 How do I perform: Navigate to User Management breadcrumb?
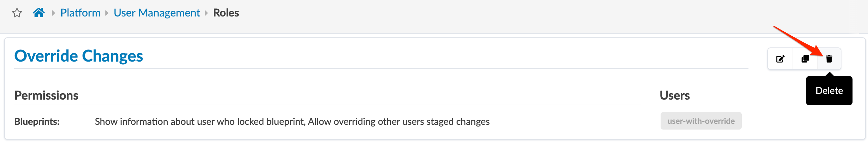(x=157, y=13)
